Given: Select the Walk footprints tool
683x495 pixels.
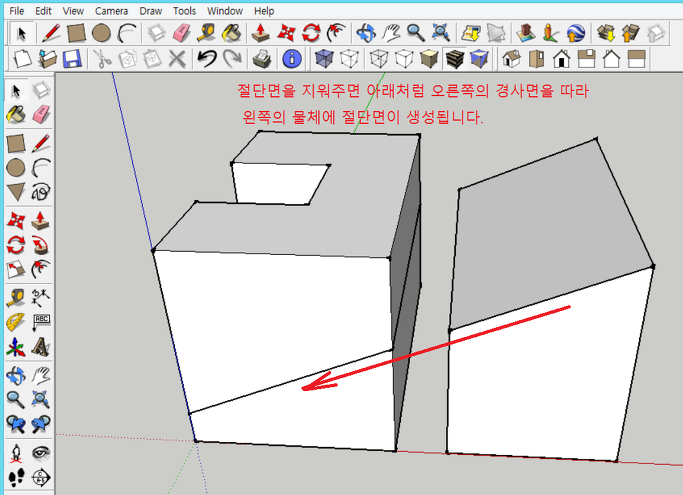Looking at the screenshot, I should pyautogui.click(x=16, y=478).
